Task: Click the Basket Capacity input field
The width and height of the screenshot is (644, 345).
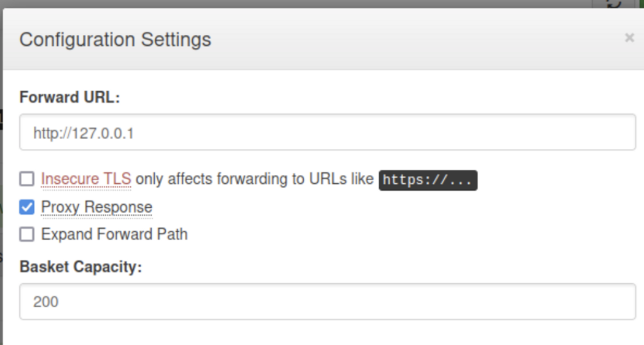Action: pos(327,302)
